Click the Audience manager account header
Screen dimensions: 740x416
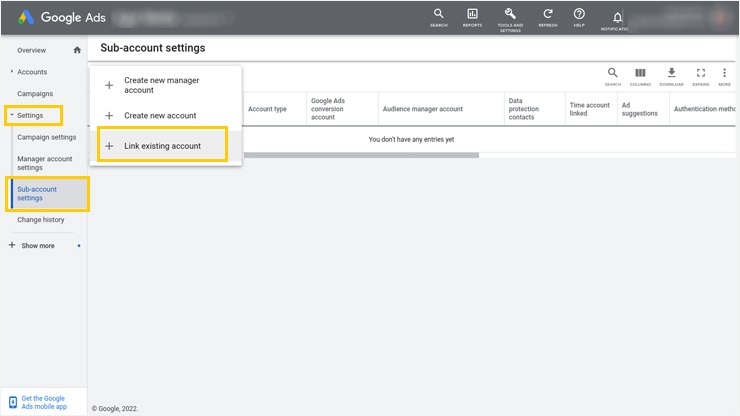422,109
